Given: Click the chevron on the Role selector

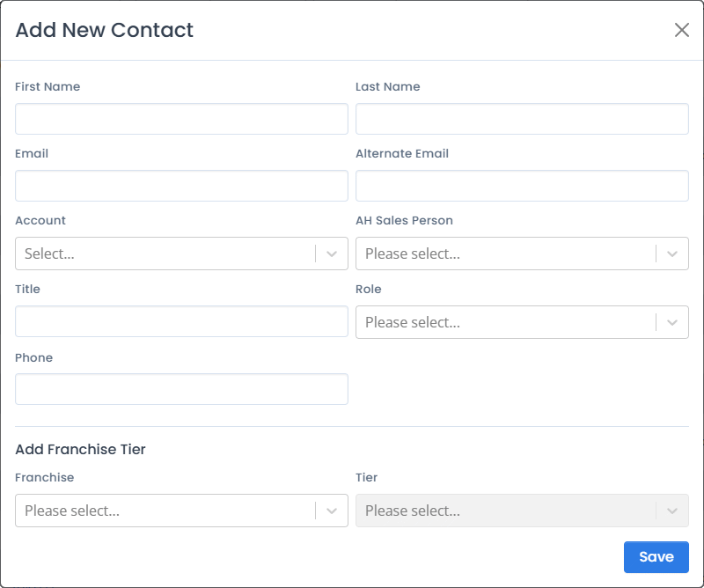Looking at the screenshot, I should tap(674, 322).
